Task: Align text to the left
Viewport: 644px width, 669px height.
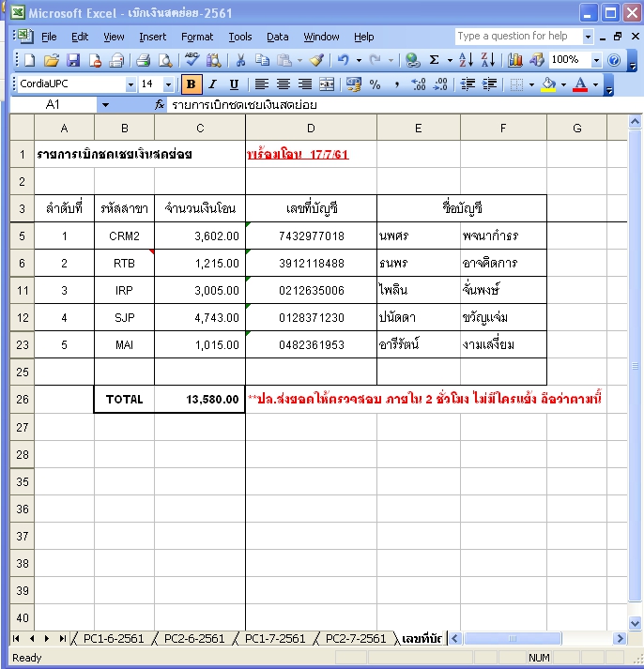Action: pos(261,84)
